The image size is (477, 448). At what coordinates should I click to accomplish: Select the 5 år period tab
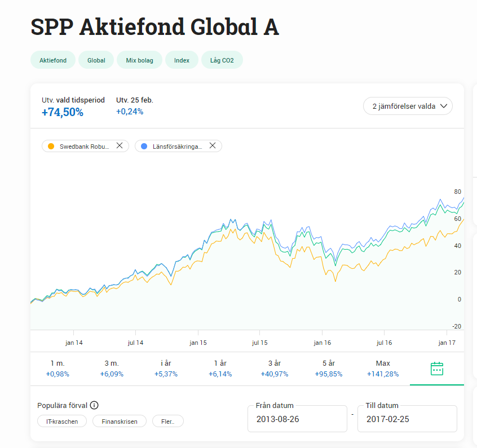(329, 369)
